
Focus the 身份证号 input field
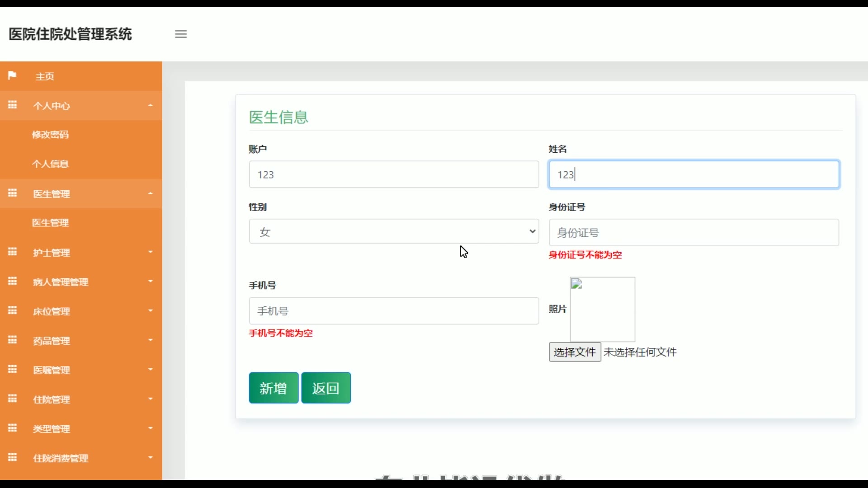click(x=693, y=233)
